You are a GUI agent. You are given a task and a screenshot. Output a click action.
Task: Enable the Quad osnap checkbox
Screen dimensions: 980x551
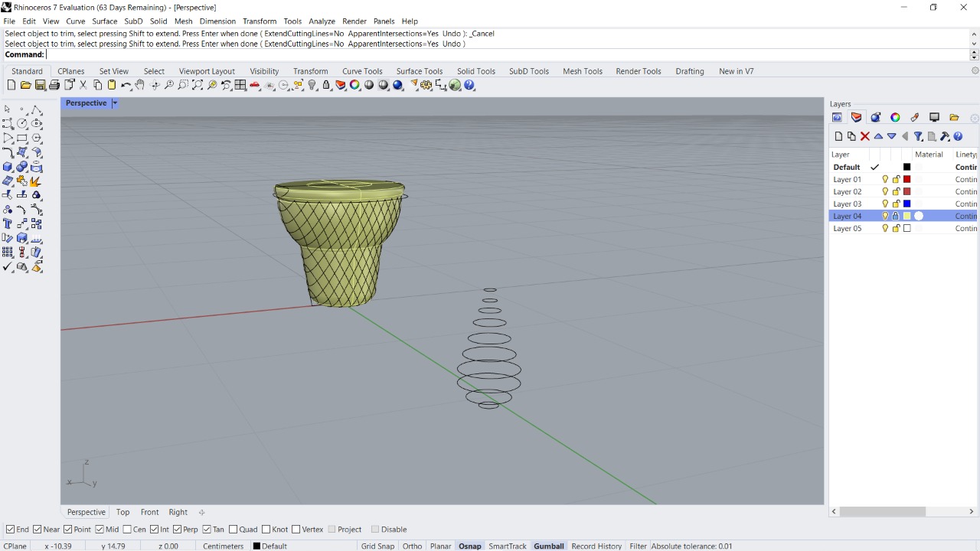click(234, 530)
